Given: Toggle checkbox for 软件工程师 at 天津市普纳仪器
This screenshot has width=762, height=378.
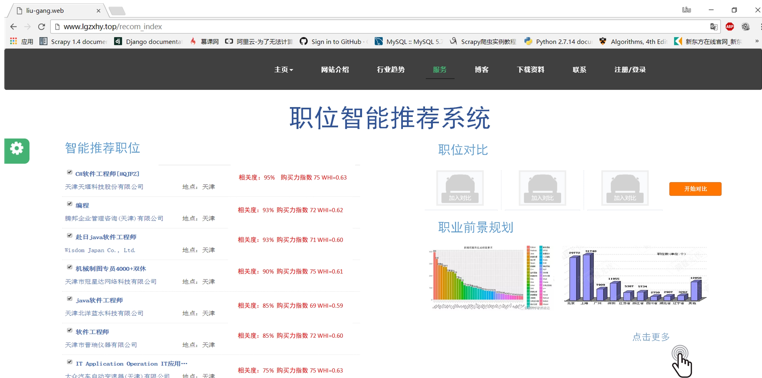Looking at the screenshot, I should coord(69,330).
